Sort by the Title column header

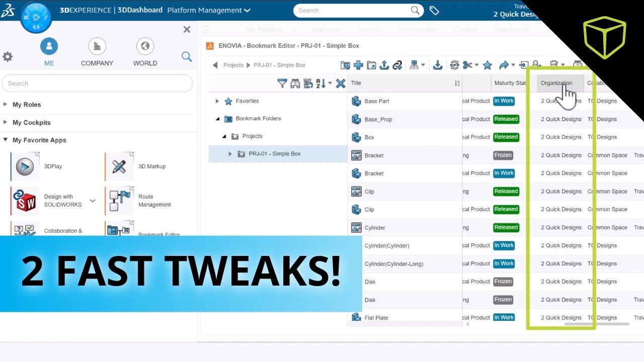point(356,83)
